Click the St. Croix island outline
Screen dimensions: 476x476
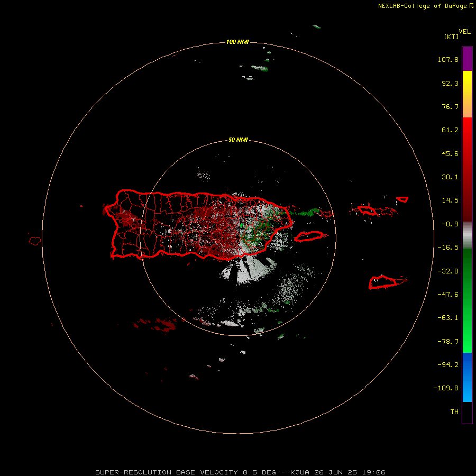click(x=388, y=282)
